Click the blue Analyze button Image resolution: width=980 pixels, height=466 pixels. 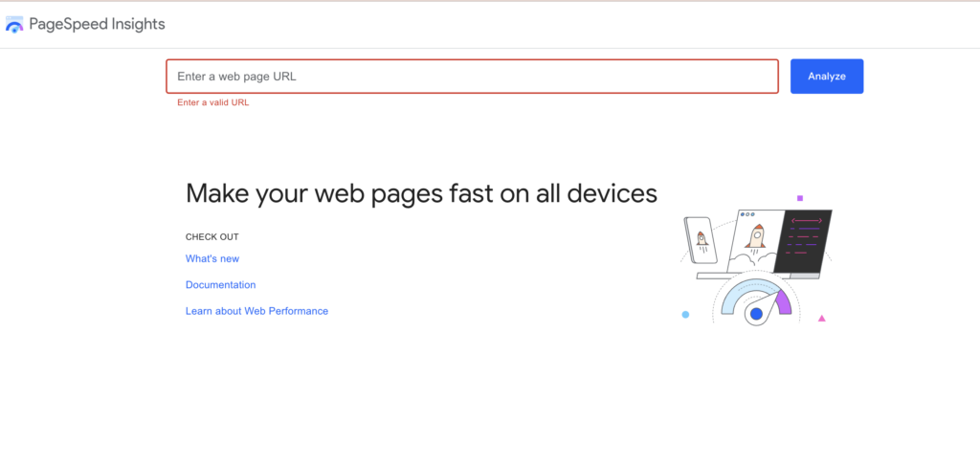pyautogui.click(x=826, y=77)
